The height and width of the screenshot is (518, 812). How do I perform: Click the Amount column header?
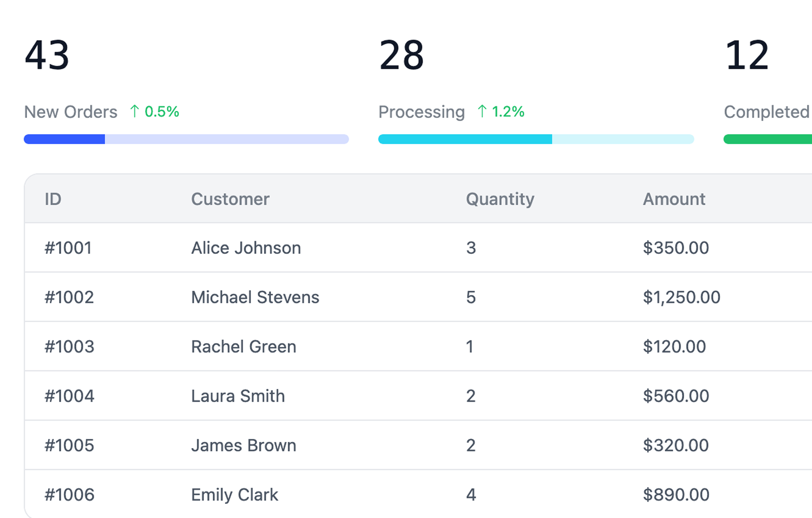tap(673, 199)
